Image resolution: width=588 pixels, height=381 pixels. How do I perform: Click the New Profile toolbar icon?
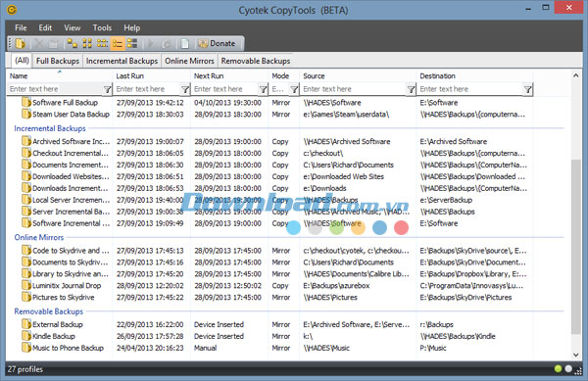[x=21, y=43]
